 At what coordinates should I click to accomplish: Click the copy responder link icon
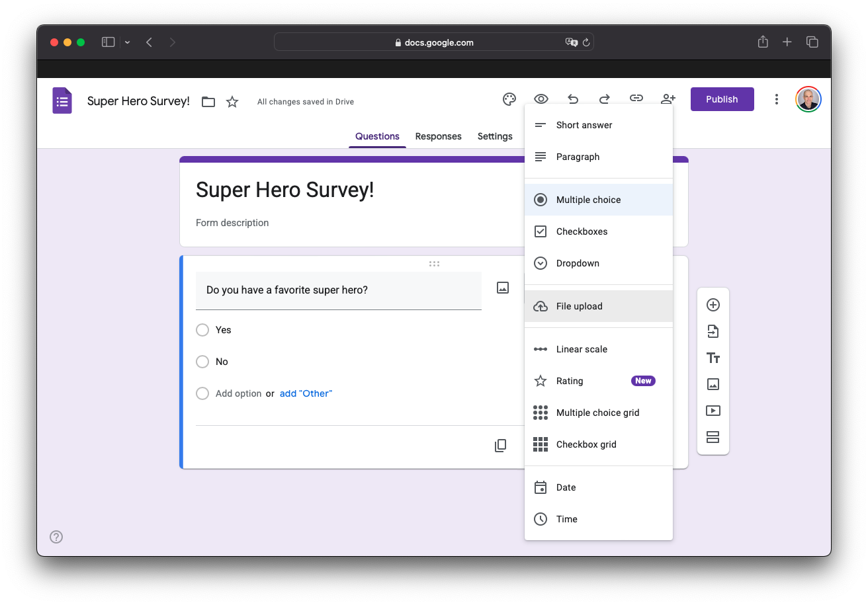[x=636, y=99]
